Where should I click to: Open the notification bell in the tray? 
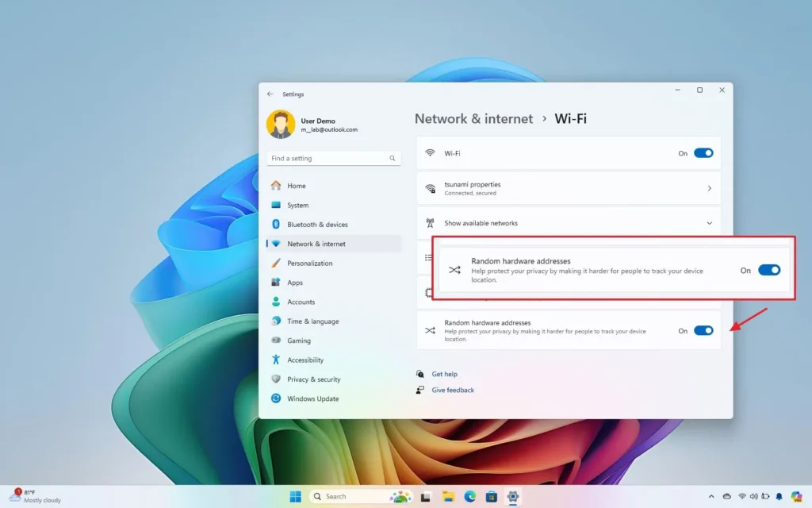[x=779, y=497]
